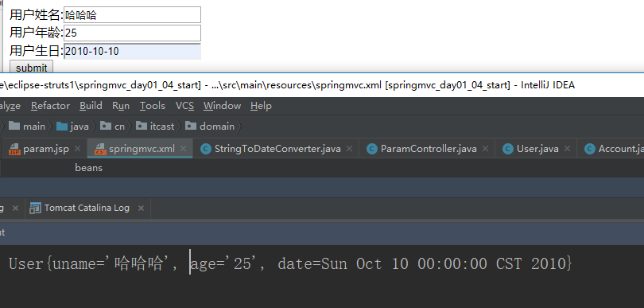The image size is (644, 308).
Task: Open the Refactor menu
Action: pos(50,106)
